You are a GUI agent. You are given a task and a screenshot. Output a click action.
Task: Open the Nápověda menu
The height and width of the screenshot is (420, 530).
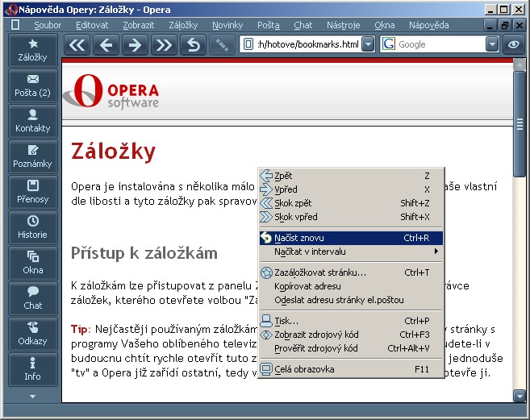coord(429,25)
